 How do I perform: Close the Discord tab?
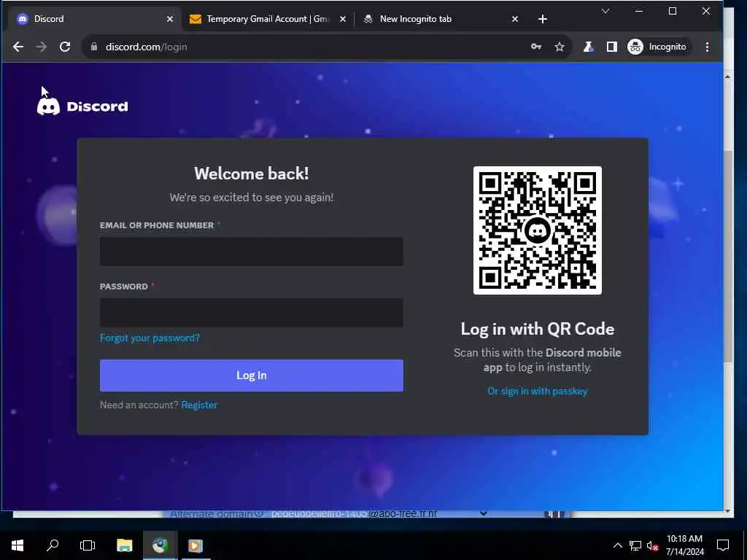170,19
